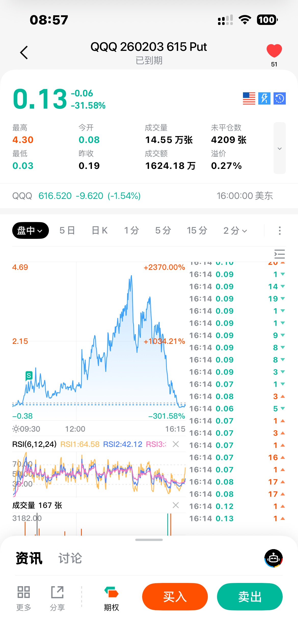Open the three-dot chart options menu

coord(280,230)
